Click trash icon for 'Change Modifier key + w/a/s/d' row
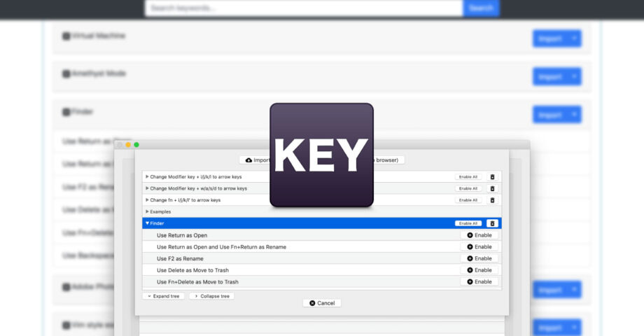 (x=492, y=188)
